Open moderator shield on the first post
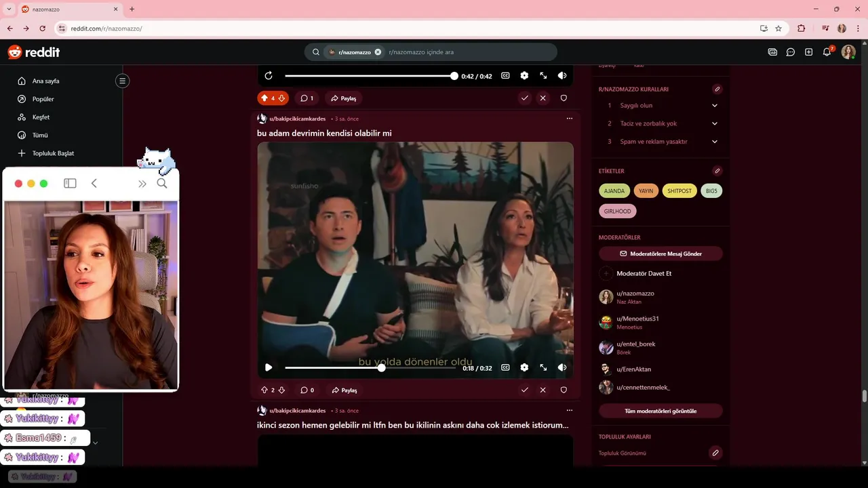The height and width of the screenshot is (488, 868). click(x=564, y=98)
